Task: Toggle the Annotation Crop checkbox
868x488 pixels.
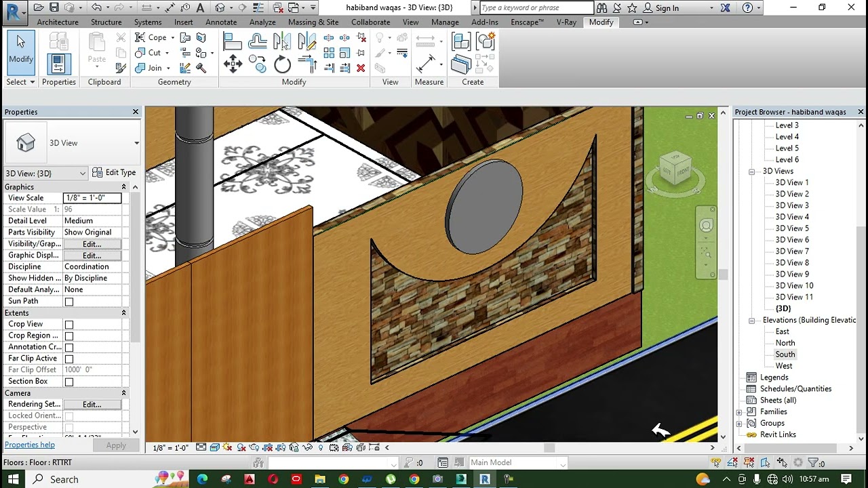Action: click(69, 348)
